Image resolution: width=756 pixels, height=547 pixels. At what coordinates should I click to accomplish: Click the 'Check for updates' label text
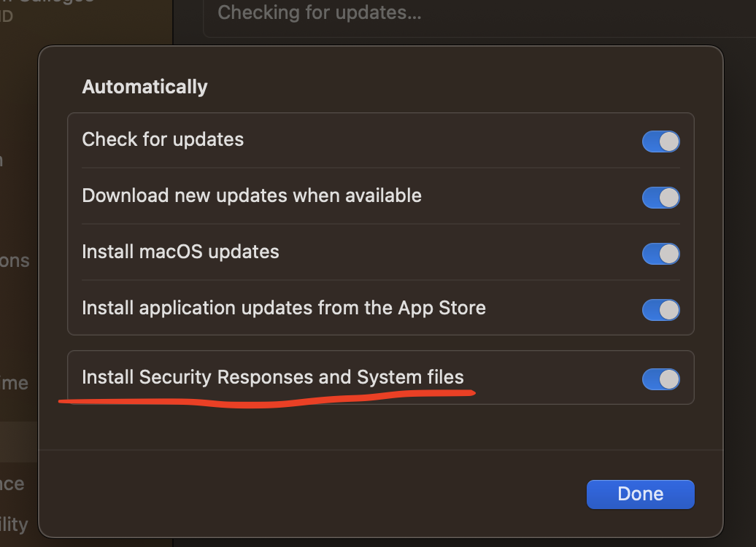click(163, 139)
